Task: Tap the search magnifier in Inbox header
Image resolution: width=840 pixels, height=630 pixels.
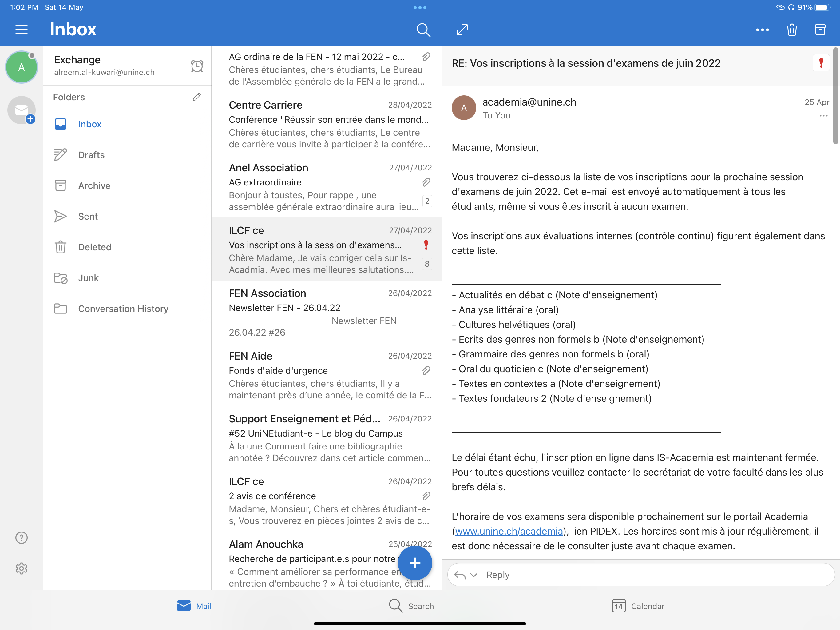Action: pos(423,30)
